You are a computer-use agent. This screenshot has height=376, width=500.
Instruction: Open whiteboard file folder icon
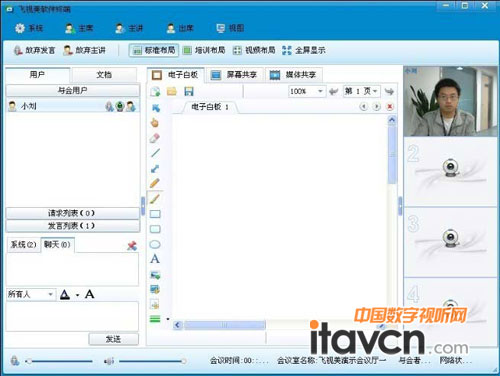pyautogui.click(x=172, y=91)
